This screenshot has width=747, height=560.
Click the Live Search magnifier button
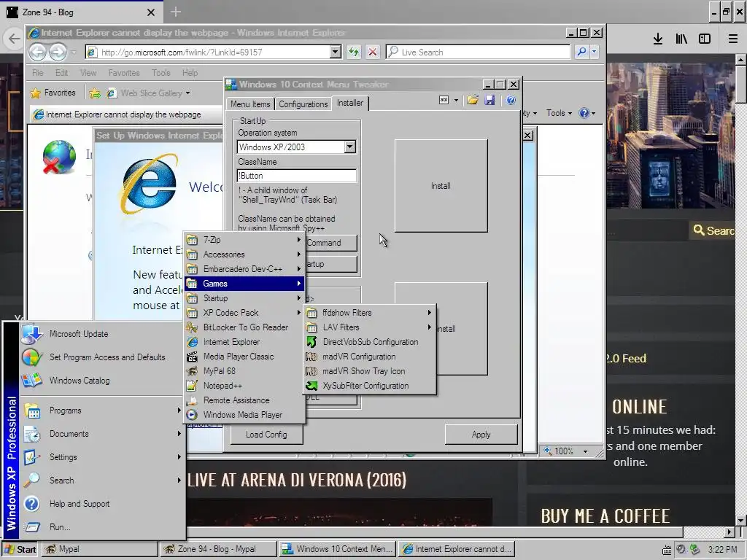click(581, 52)
